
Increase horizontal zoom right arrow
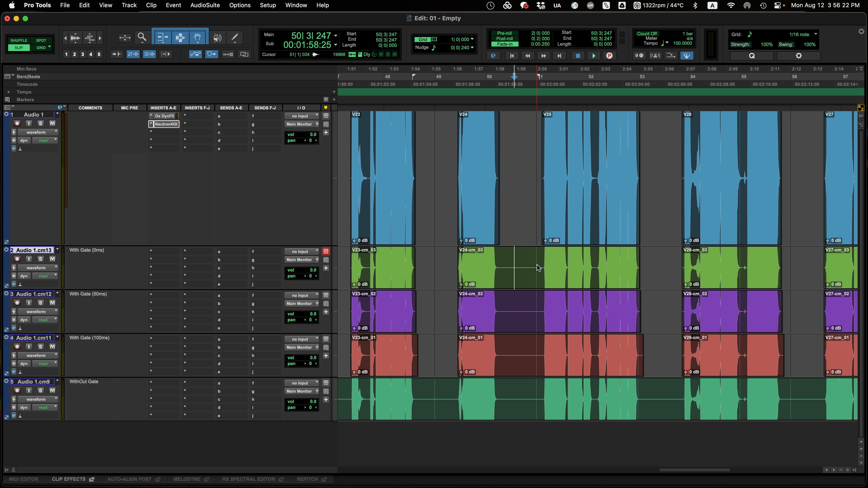pyautogui.click(x=100, y=38)
